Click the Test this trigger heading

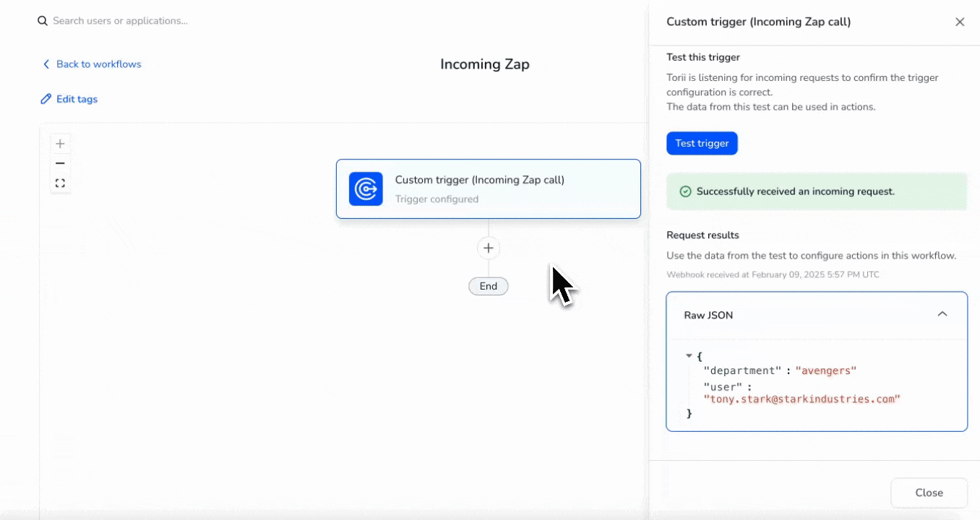[x=703, y=57]
